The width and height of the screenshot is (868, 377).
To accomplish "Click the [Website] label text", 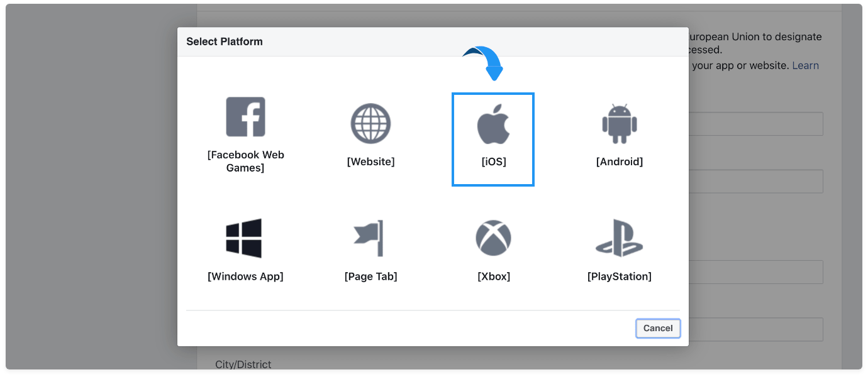I will (x=371, y=162).
